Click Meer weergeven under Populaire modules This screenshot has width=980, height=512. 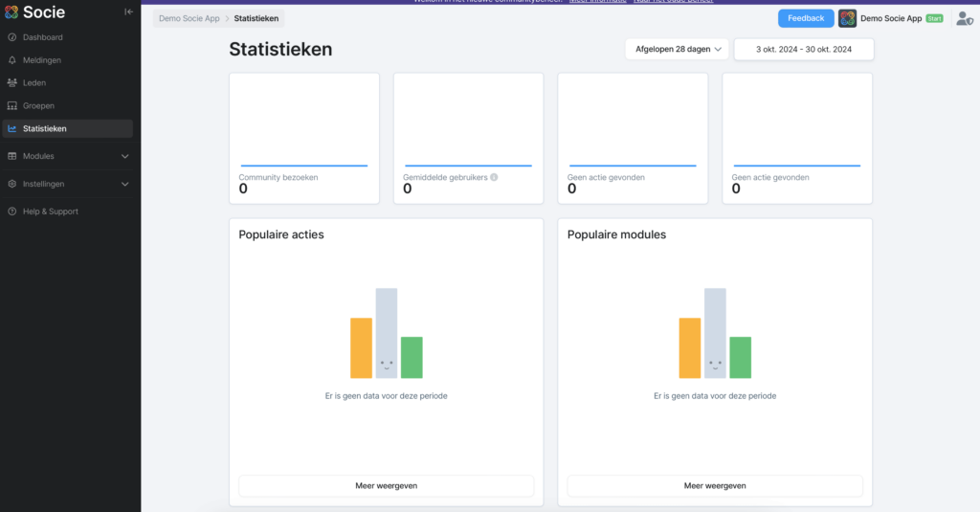pyautogui.click(x=714, y=486)
